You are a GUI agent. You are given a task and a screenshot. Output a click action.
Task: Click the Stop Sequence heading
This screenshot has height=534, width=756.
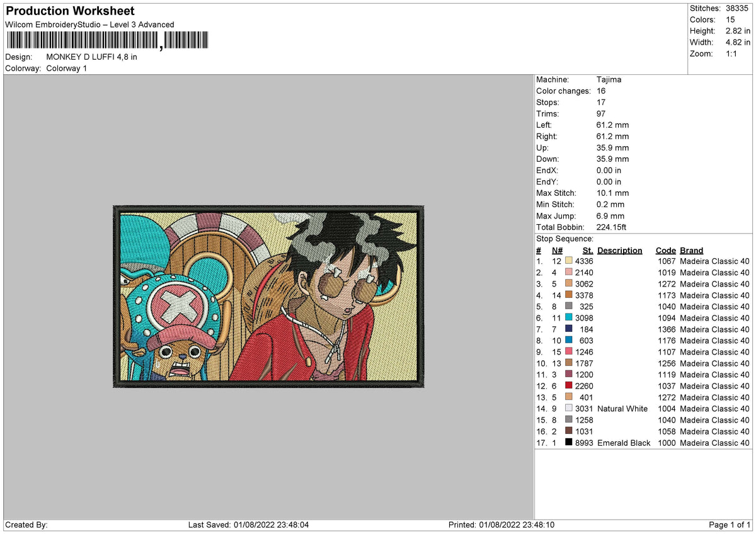(564, 239)
